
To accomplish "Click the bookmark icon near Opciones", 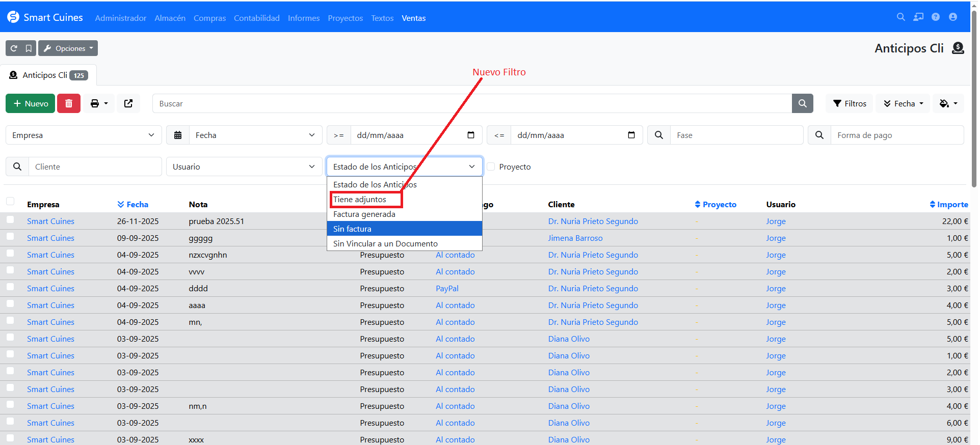I will pos(29,48).
